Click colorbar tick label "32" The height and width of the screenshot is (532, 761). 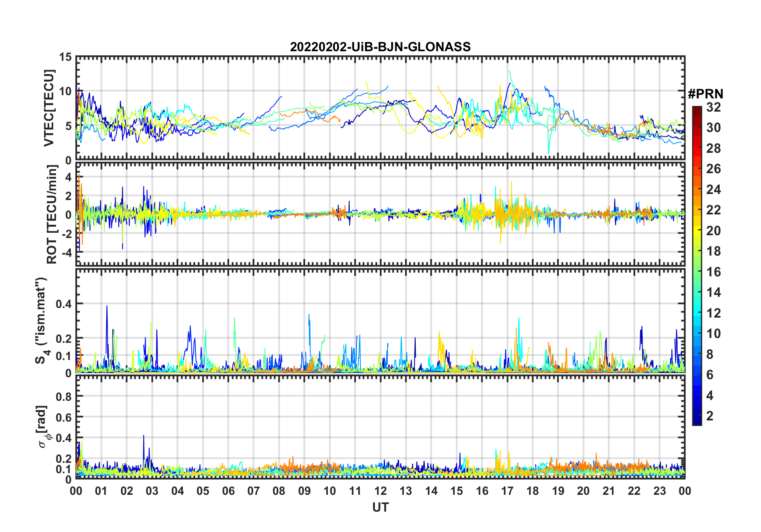[713, 107]
